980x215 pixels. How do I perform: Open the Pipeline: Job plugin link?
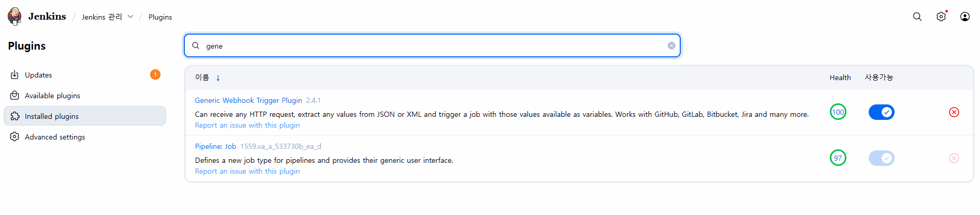[215, 146]
